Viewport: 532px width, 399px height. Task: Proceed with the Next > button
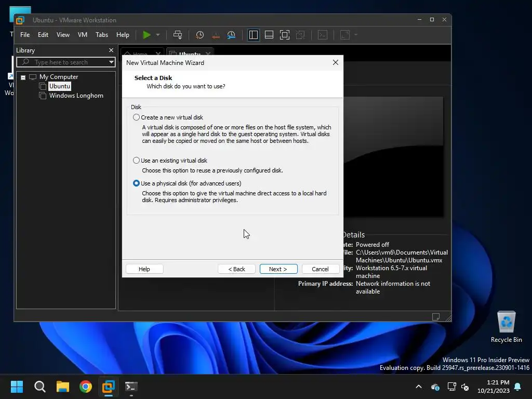278,269
